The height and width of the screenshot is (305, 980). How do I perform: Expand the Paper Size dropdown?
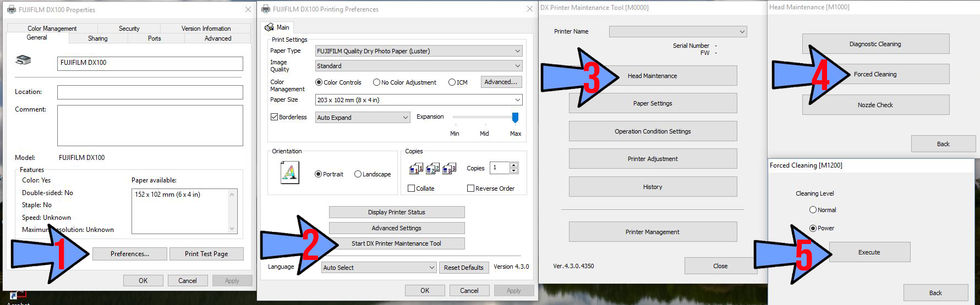[x=418, y=99]
